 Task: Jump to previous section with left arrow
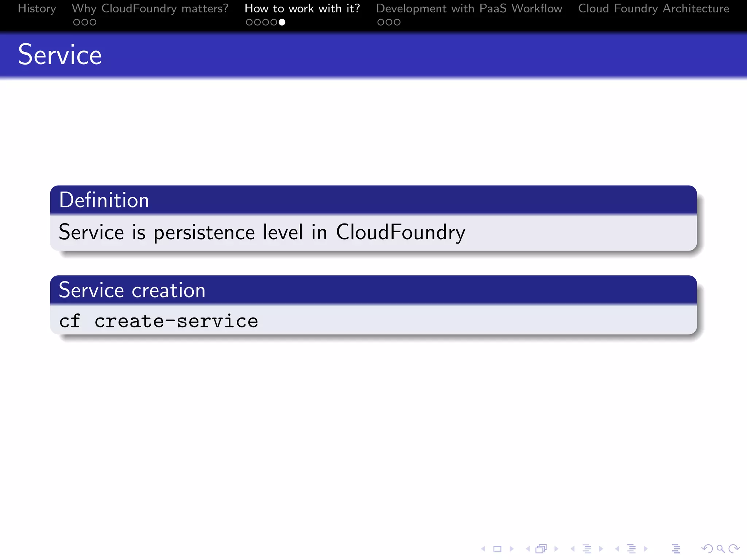point(617,549)
